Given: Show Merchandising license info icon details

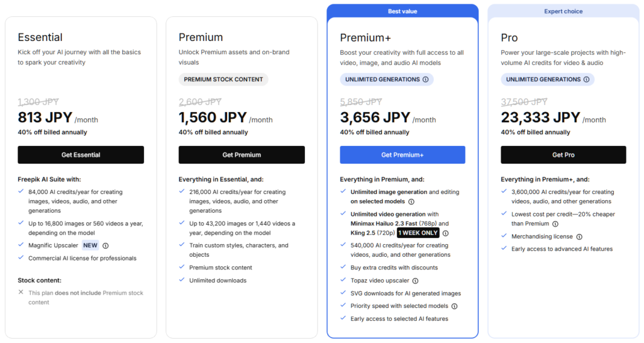Looking at the screenshot, I should 579,237.
